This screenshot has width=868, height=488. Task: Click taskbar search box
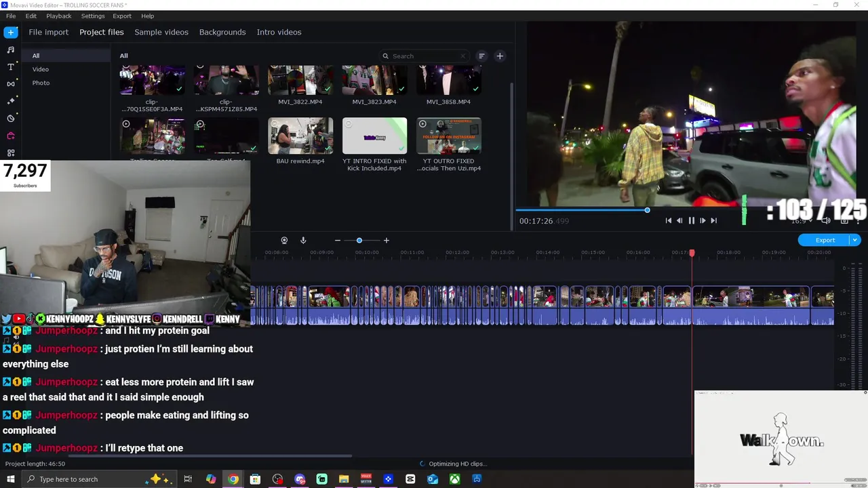pyautogui.click(x=98, y=479)
